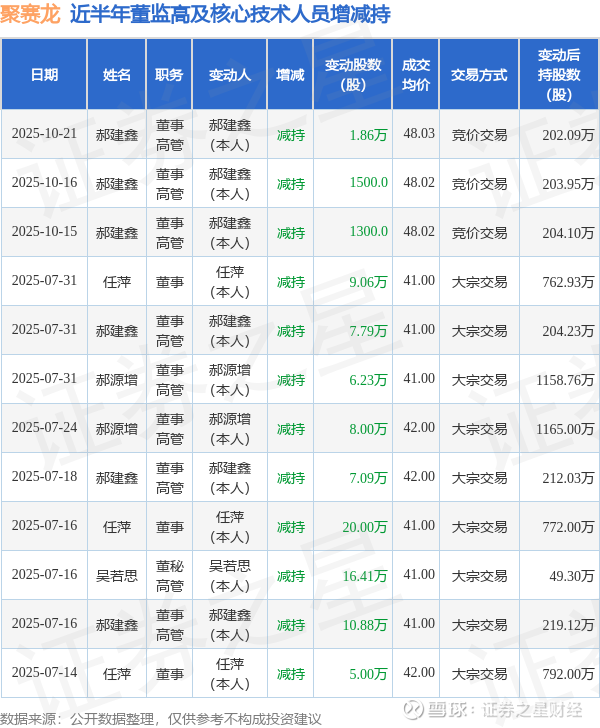Click the 1165.00万 holdings value
The image size is (600, 728).
click(x=565, y=429)
